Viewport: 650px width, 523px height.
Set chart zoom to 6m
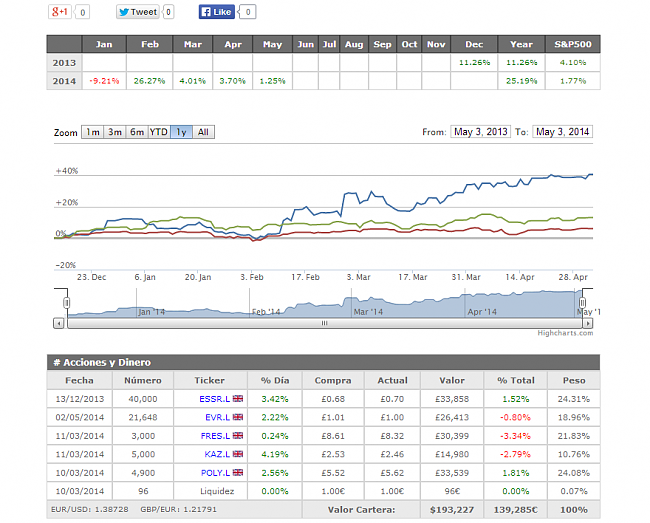137,132
